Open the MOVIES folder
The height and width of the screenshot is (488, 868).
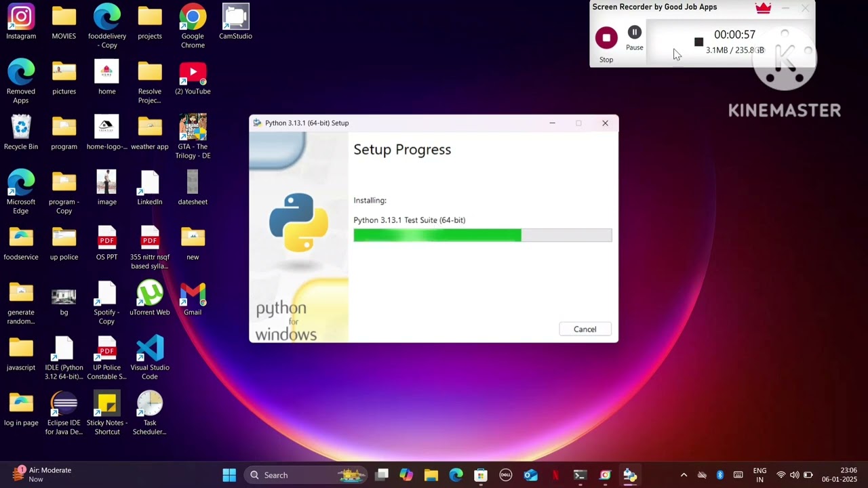point(64,23)
